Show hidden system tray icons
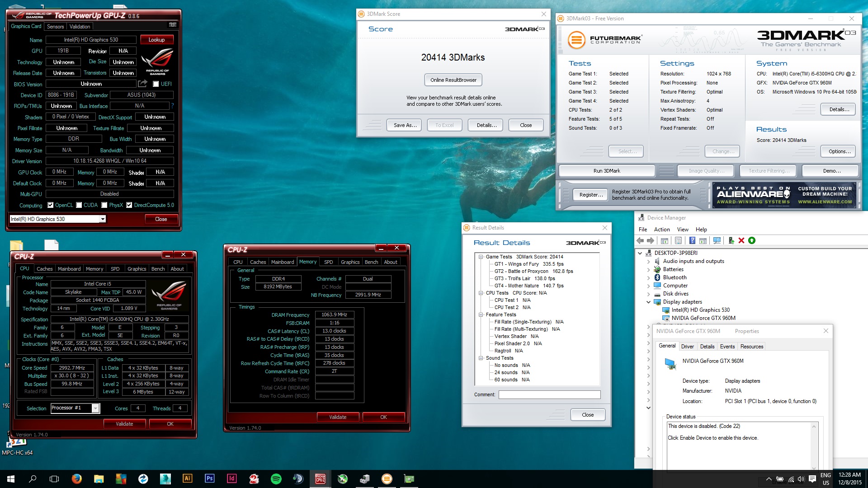The height and width of the screenshot is (488, 868). [x=769, y=479]
